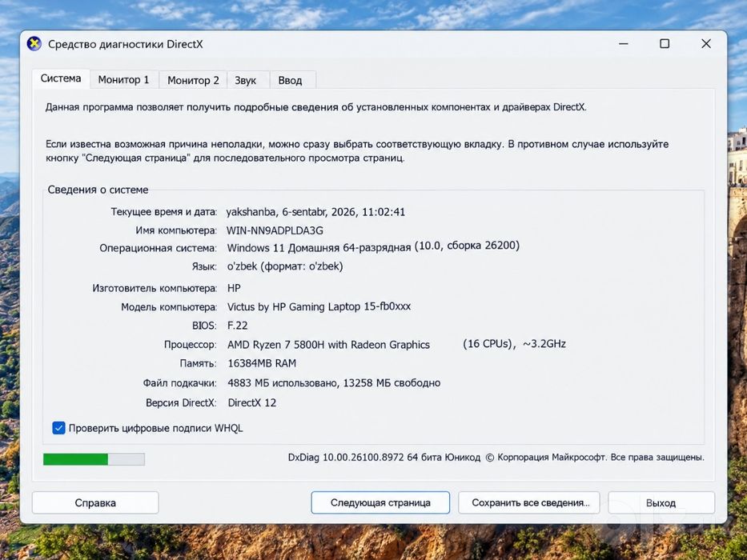747x560 pixels.
Task: Click the DirectX diagnostic tool title icon
Action: pyautogui.click(x=34, y=44)
